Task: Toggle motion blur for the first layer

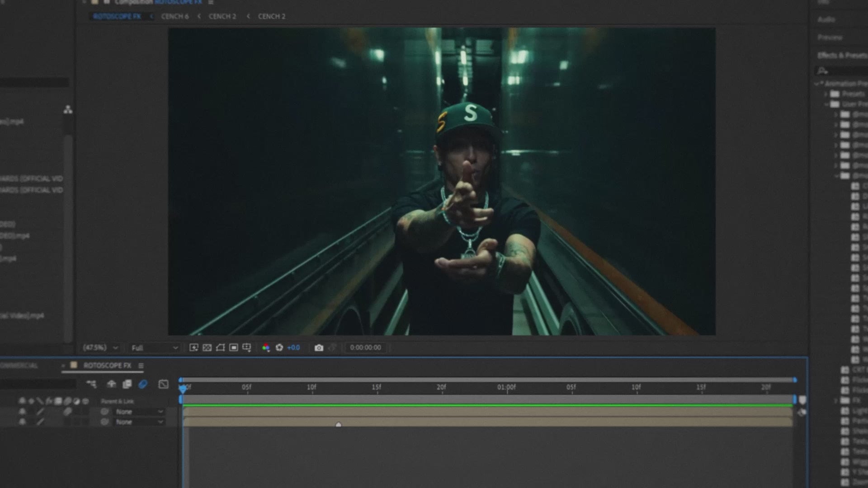Action: (x=67, y=412)
